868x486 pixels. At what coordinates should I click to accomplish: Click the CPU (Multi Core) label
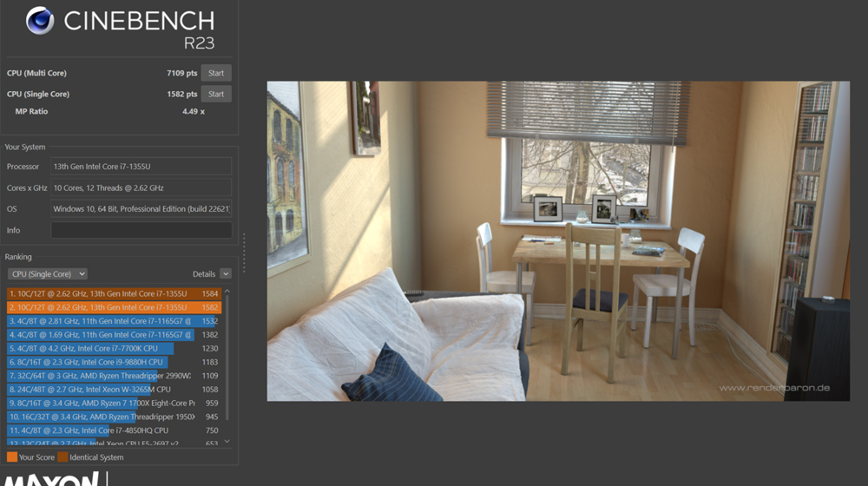point(36,73)
